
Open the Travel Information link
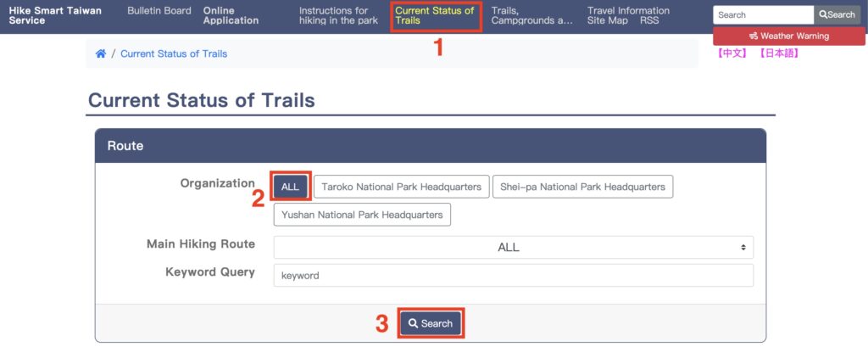[628, 10]
